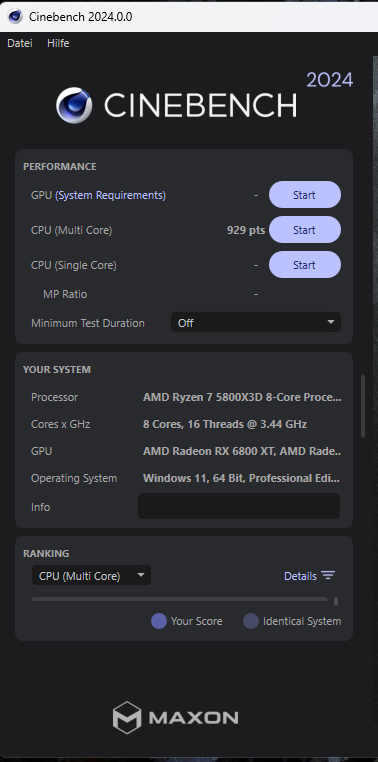This screenshot has width=378, height=762.
Task: Open the System Requirements link
Action: tap(111, 195)
